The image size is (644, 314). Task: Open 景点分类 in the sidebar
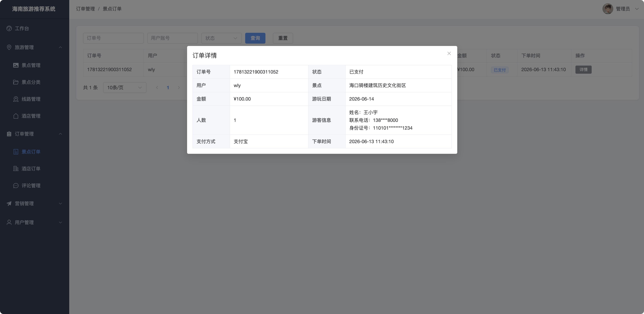pos(34,82)
